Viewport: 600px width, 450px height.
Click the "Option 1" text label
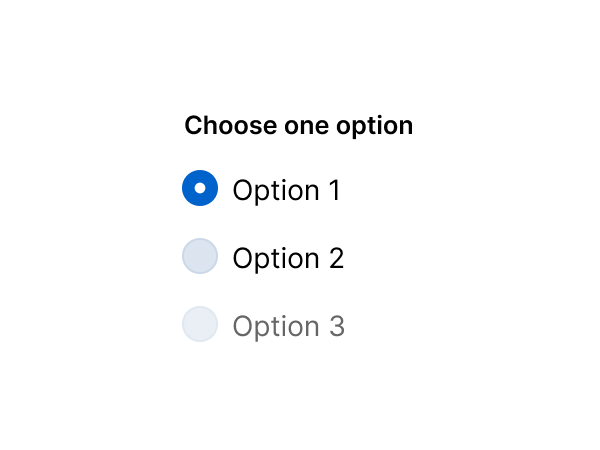(286, 190)
